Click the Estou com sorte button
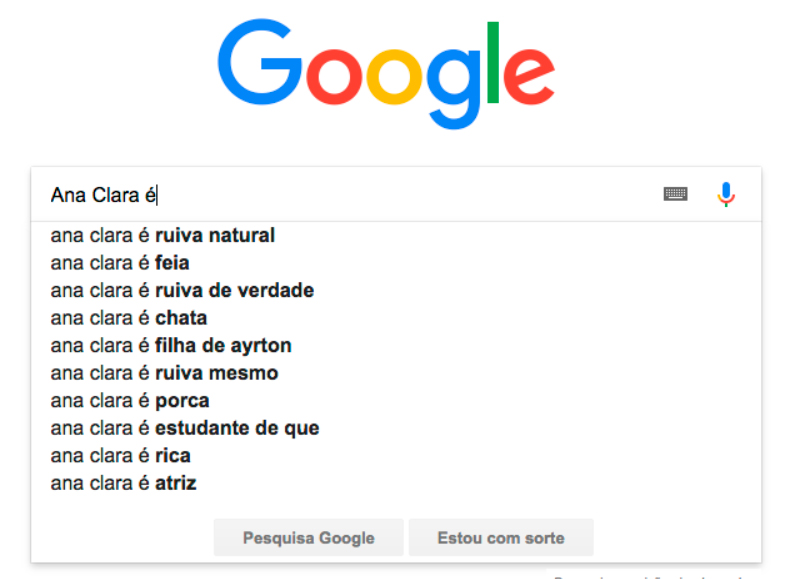This screenshot has height=579, width=790. pos(501,538)
